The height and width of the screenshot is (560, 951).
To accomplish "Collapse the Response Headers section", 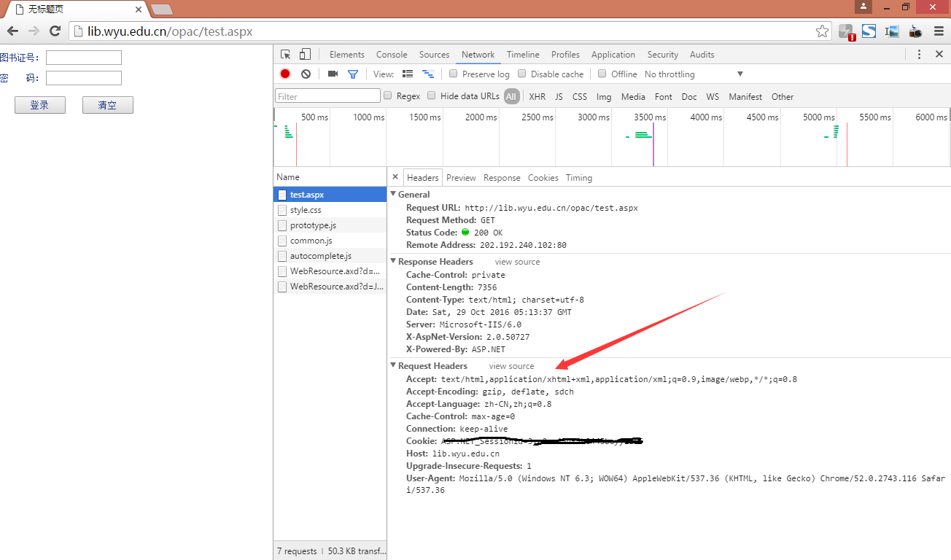I will [x=394, y=262].
